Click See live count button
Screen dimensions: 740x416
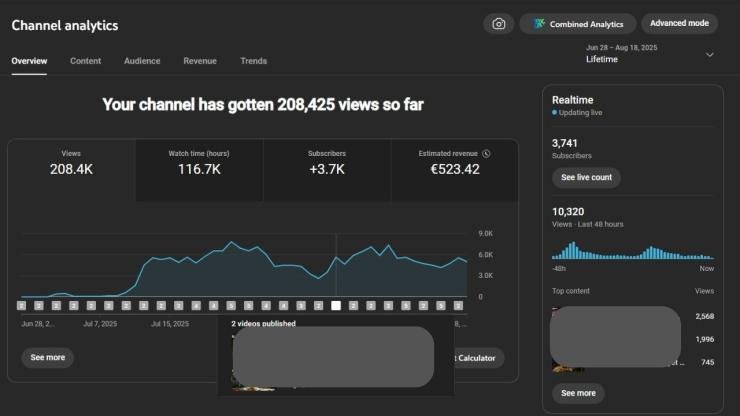(586, 178)
